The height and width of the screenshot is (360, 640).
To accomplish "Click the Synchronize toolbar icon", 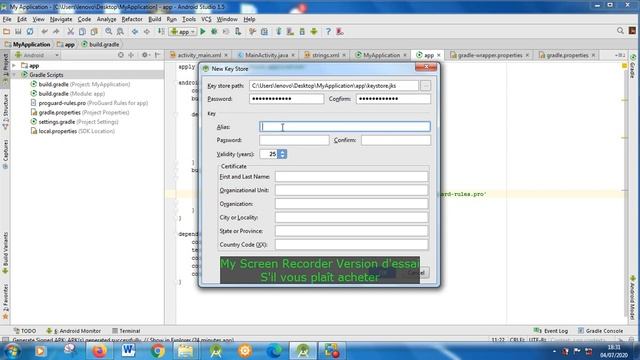I will (30, 31).
